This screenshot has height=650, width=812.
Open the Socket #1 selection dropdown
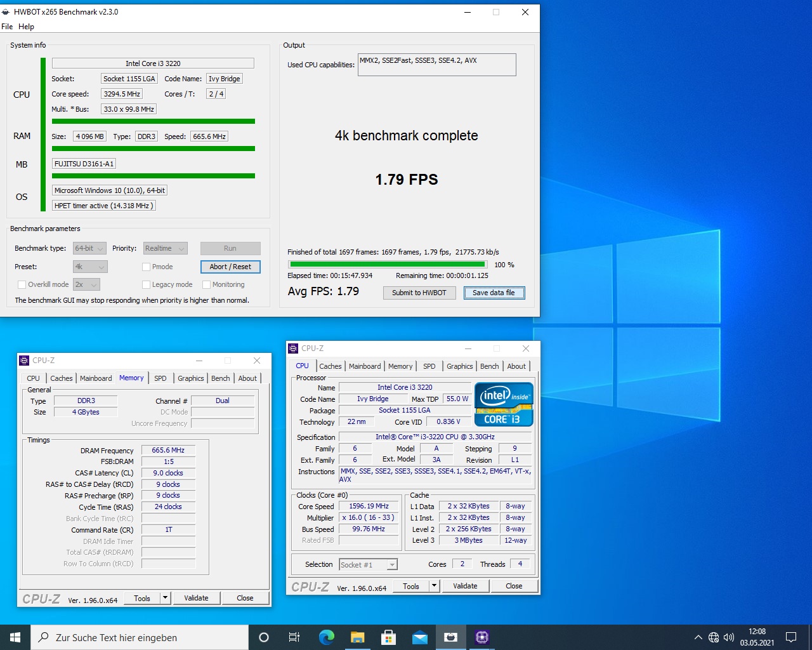point(368,564)
